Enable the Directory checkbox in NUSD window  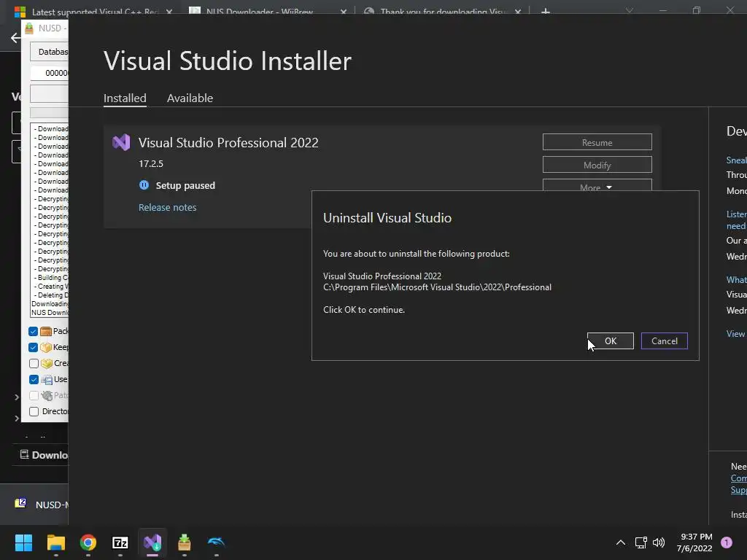34,411
